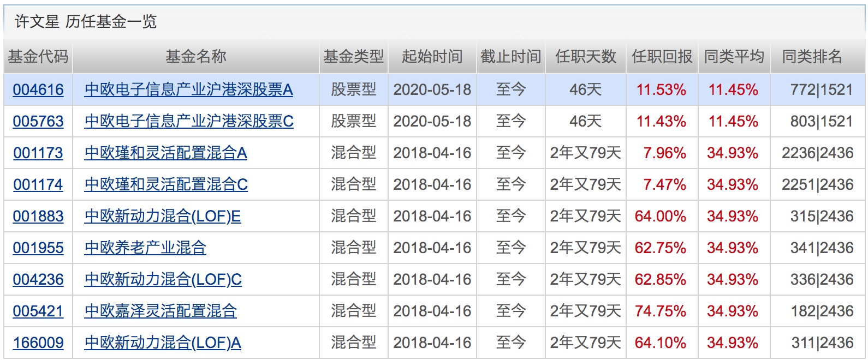Click 46天 tenure in row 005763
The width and height of the screenshot is (868, 360).
pos(586,121)
